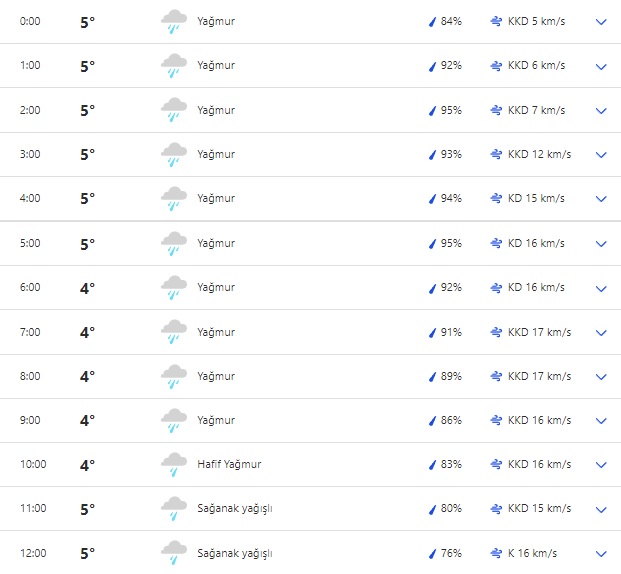Click the 4° temperature at 9:00
Viewport: 621px width, 574px height.
tap(87, 421)
